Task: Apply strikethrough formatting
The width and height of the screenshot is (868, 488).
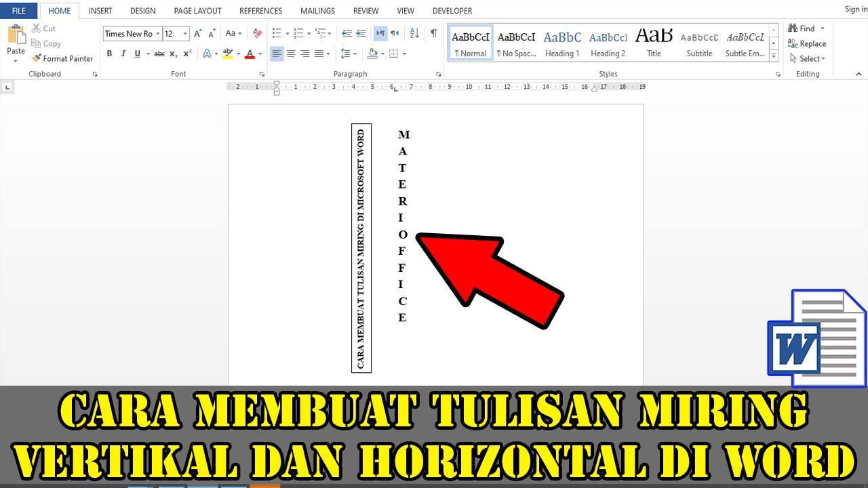Action: (159, 54)
